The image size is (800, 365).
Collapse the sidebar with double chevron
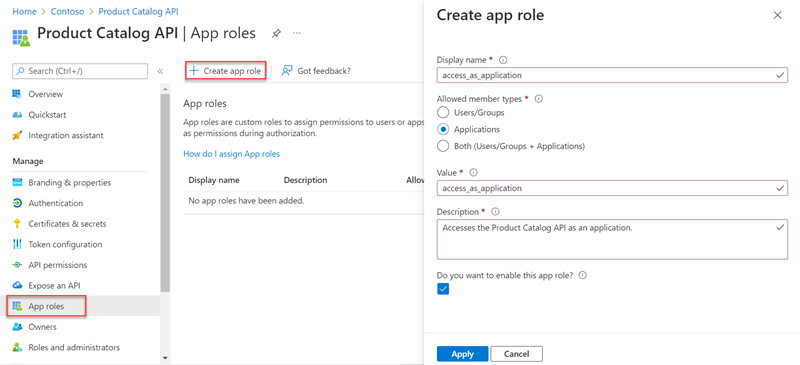pyautogui.click(x=160, y=71)
